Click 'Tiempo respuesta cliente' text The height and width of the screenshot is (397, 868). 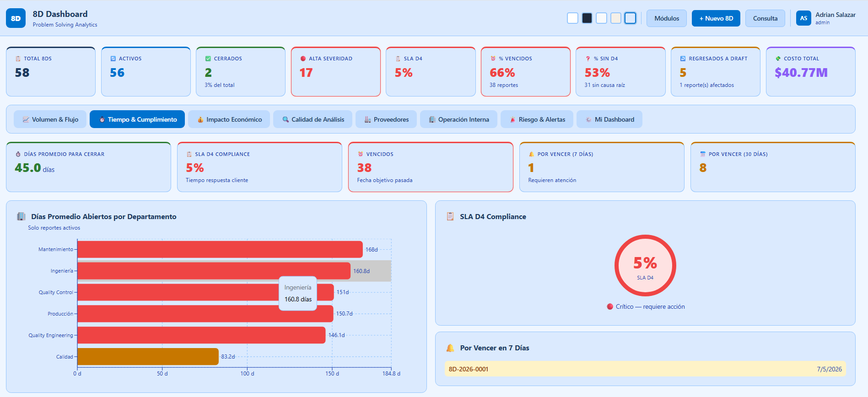tap(217, 180)
